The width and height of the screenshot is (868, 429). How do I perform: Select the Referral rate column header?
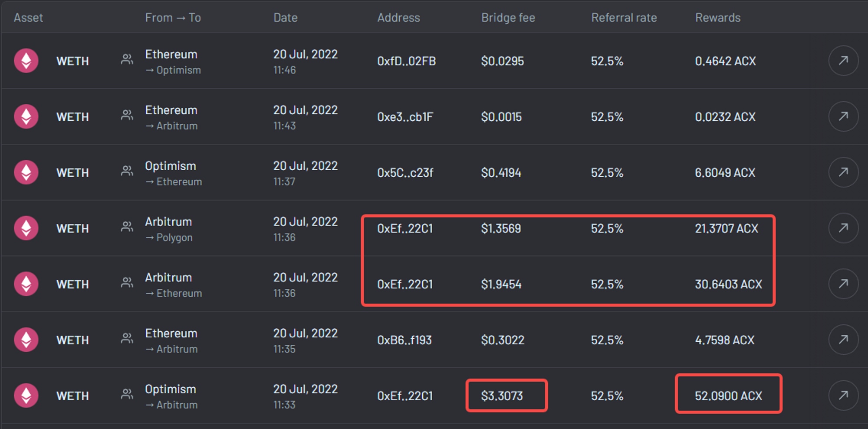pos(624,18)
